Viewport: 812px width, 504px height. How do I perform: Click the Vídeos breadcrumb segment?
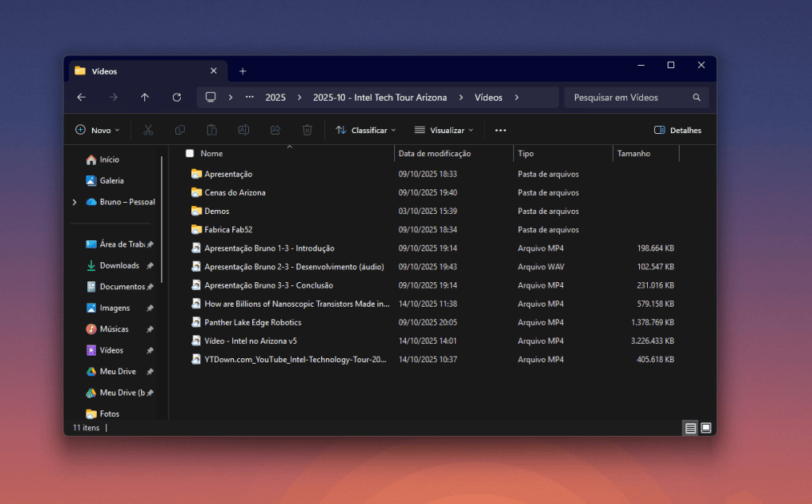488,97
